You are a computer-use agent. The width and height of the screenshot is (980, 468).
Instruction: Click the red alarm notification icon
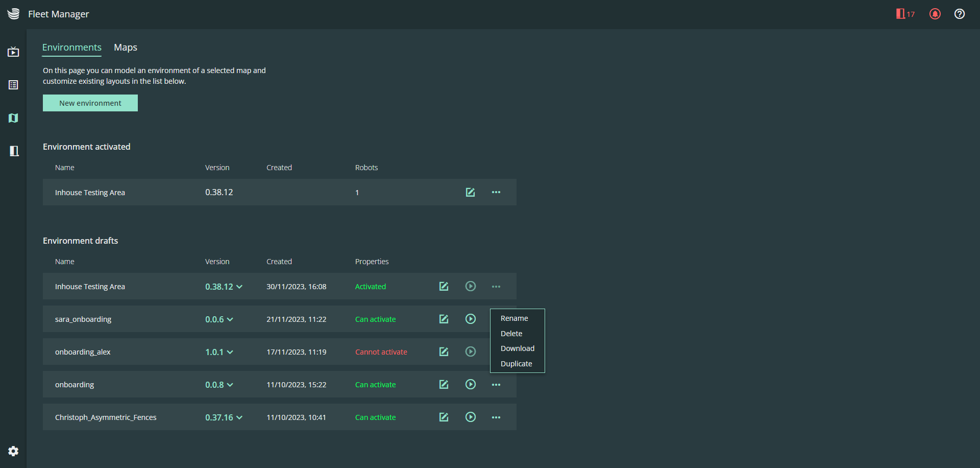point(935,14)
